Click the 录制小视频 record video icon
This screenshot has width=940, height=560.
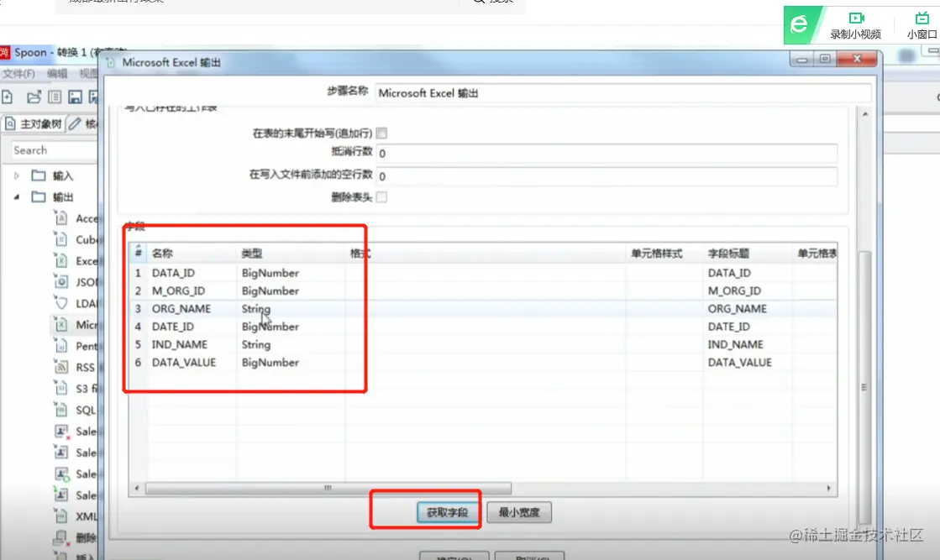856,18
